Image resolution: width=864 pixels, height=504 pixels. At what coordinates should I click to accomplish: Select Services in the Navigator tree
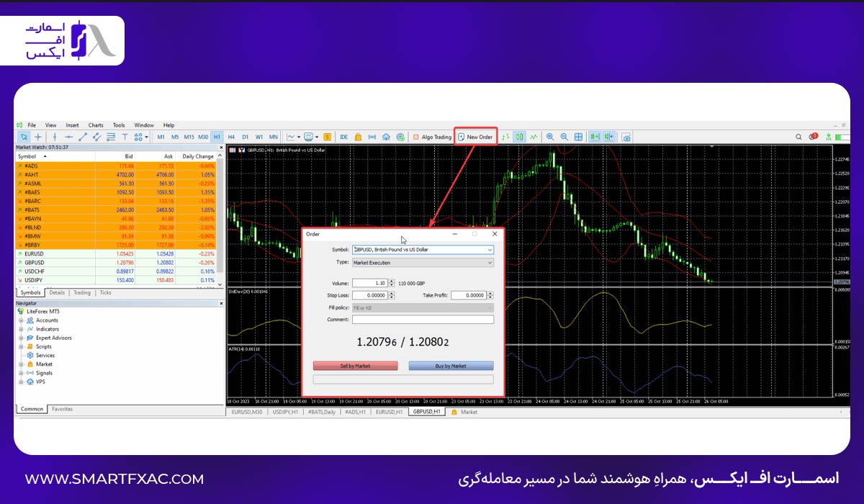point(45,356)
